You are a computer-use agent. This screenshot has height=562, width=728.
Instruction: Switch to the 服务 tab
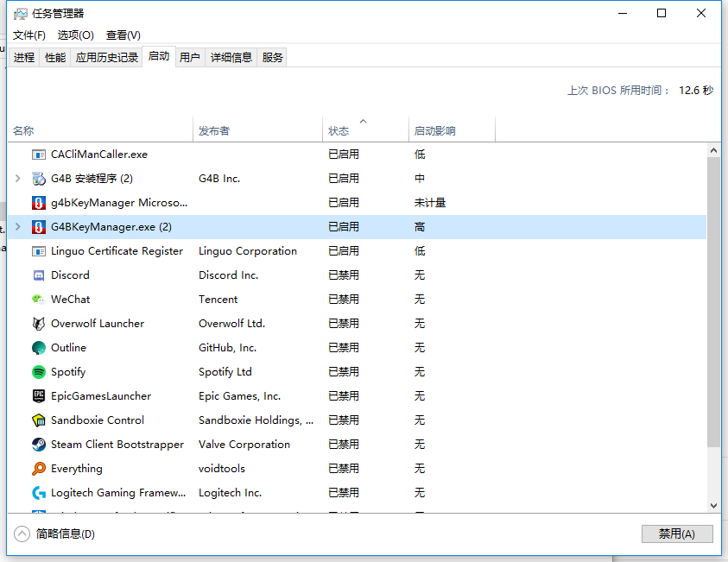(x=272, y=58)
